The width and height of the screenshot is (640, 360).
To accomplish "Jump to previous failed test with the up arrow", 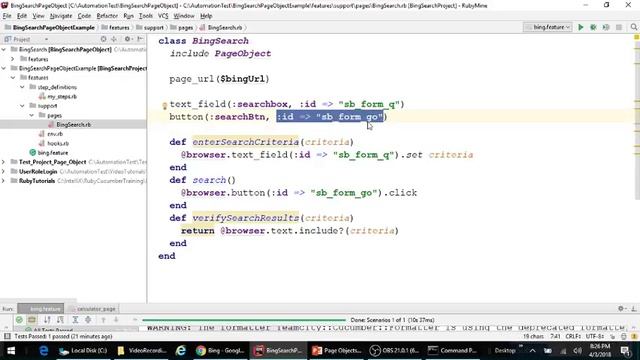I will 103,320.
